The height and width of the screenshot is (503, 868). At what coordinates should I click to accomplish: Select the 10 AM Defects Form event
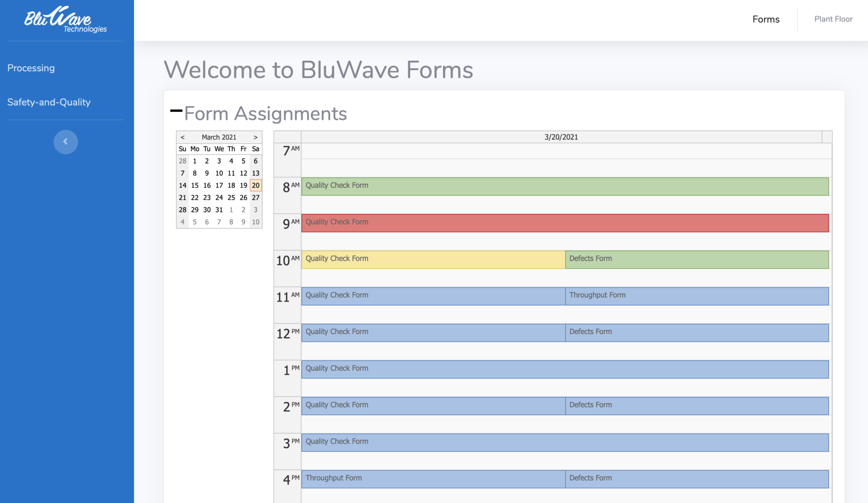pyautogui.click(x=697, y=259)
